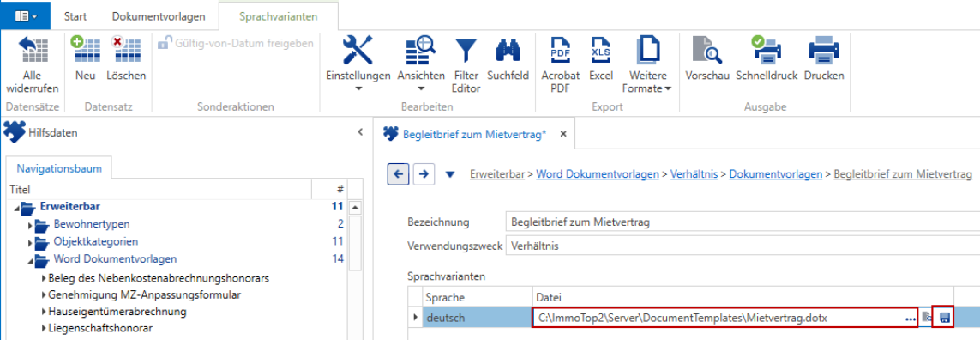This screenshot has height=340, width=980.
Task: Navigate forward with right arrow button
Action: [424, 174]
